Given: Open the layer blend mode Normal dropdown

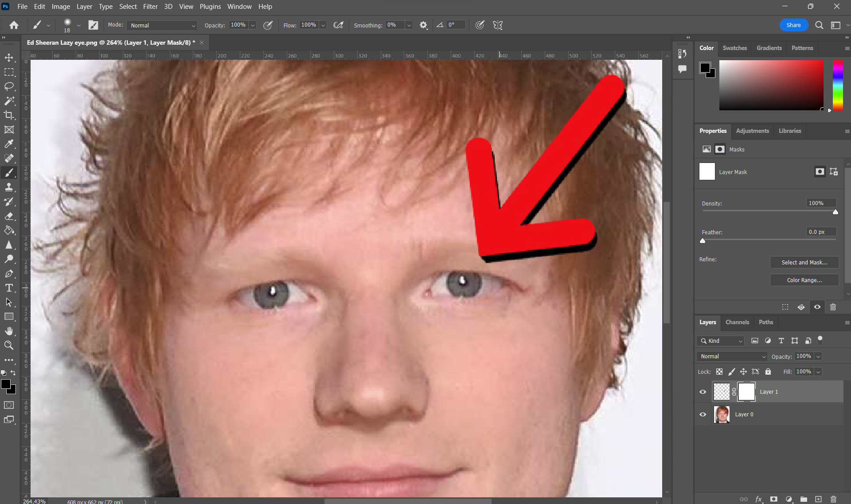Looking at the screenshot, I should (x=732, y=357).
